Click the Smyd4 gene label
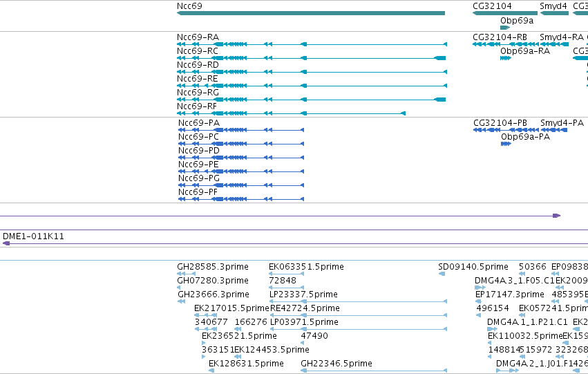The width and height of the screenshot is (588, 374). coord(553,6)
